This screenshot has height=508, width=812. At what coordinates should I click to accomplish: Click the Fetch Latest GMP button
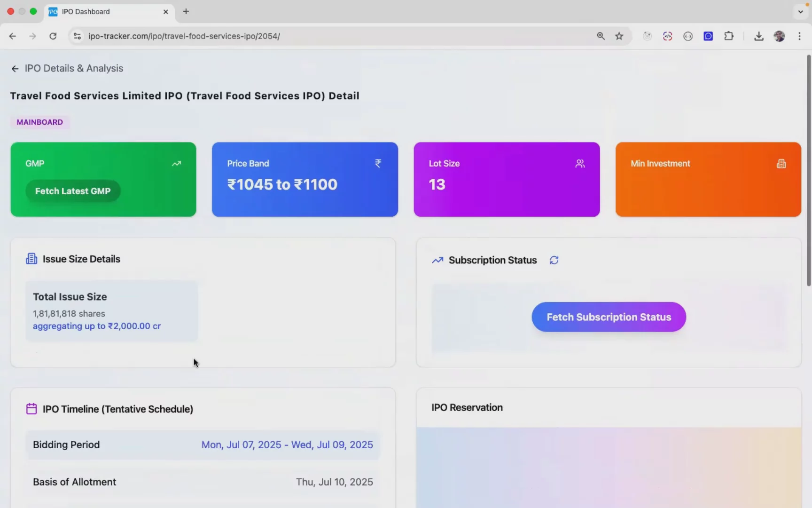click(x=73, y=191)
